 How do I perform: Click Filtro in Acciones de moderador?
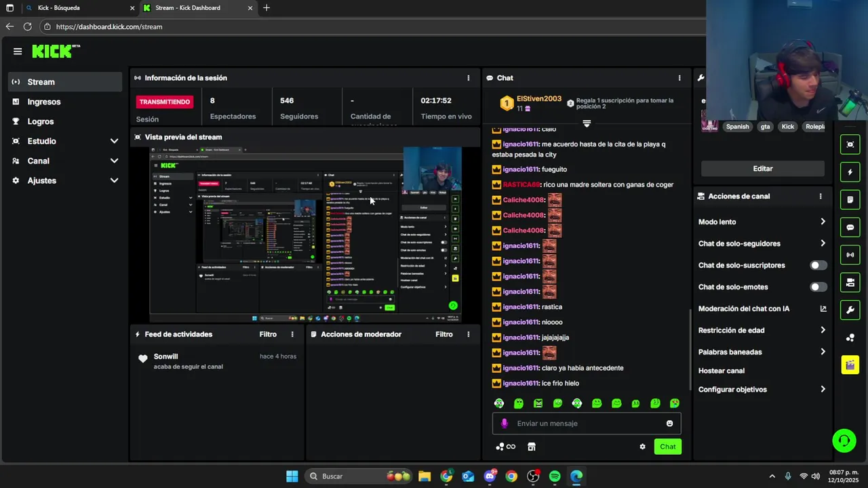point(444,334)
